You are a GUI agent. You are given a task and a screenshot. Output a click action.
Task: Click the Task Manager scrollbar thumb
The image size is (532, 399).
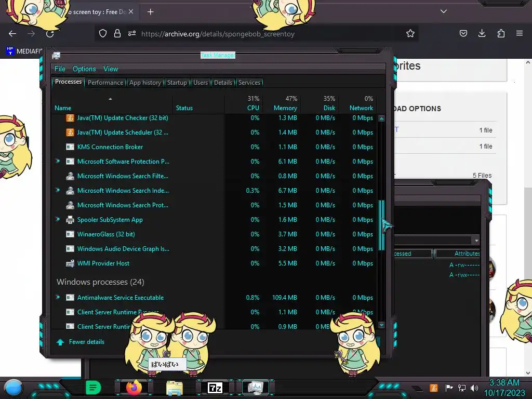pos(381,225)
